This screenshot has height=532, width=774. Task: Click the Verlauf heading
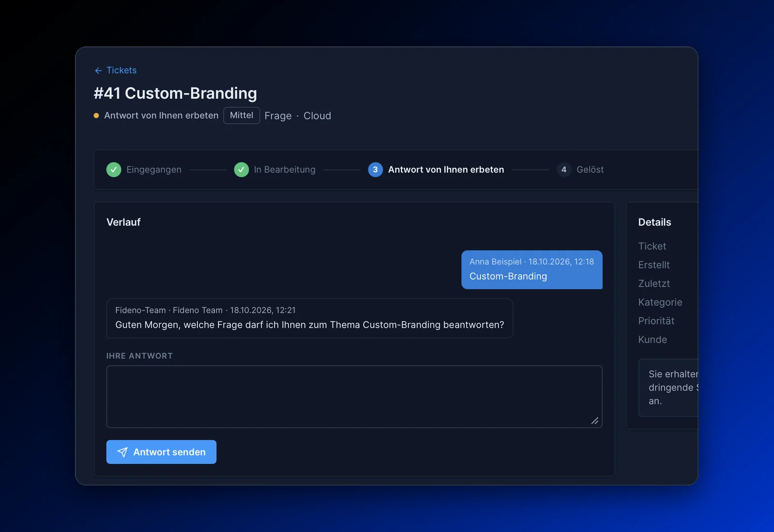click(123, 222)
